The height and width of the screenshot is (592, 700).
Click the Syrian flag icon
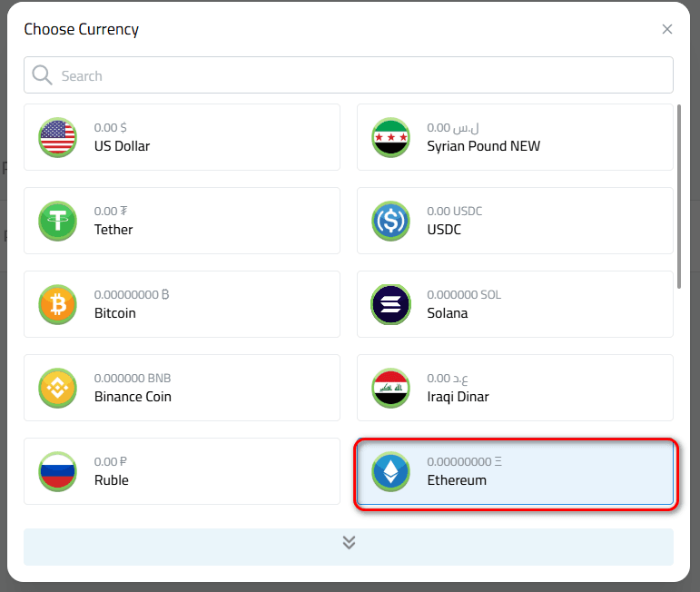point(390,137)
